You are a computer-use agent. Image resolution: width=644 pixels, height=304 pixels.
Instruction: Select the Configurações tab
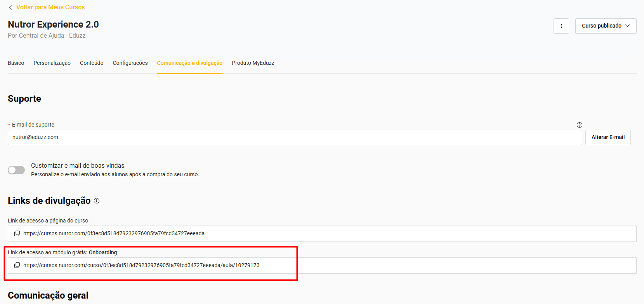click(130, 63)
